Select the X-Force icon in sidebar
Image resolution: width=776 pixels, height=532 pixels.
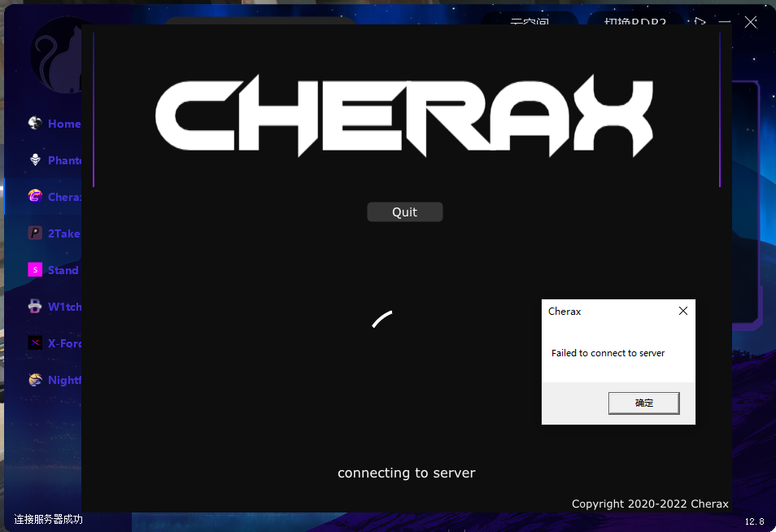pos(35,343)
